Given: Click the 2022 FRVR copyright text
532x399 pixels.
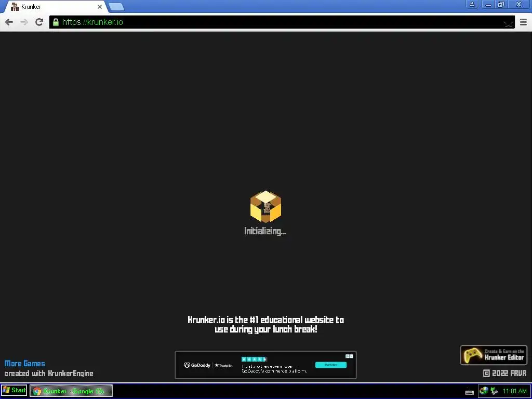Looking at the screenshot, I should (505, 373).
